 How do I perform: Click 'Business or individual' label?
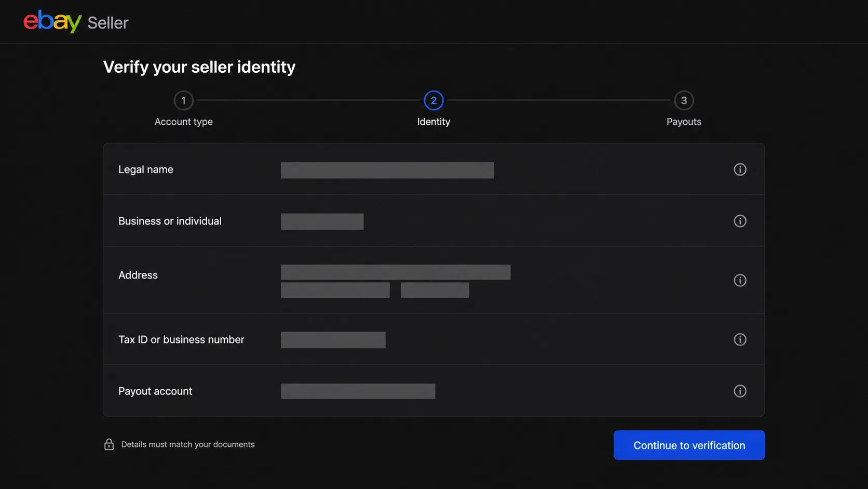coord(170,221)
